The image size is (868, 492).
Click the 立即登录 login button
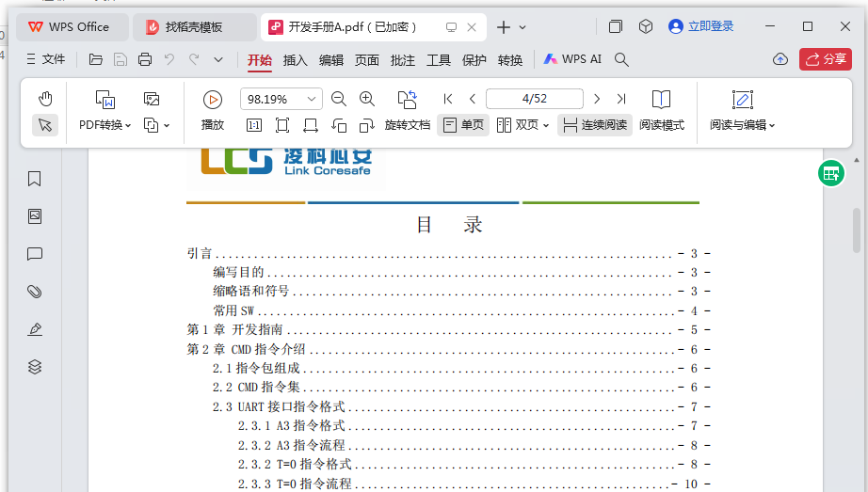pyautogui.click(x=701, y=26)
